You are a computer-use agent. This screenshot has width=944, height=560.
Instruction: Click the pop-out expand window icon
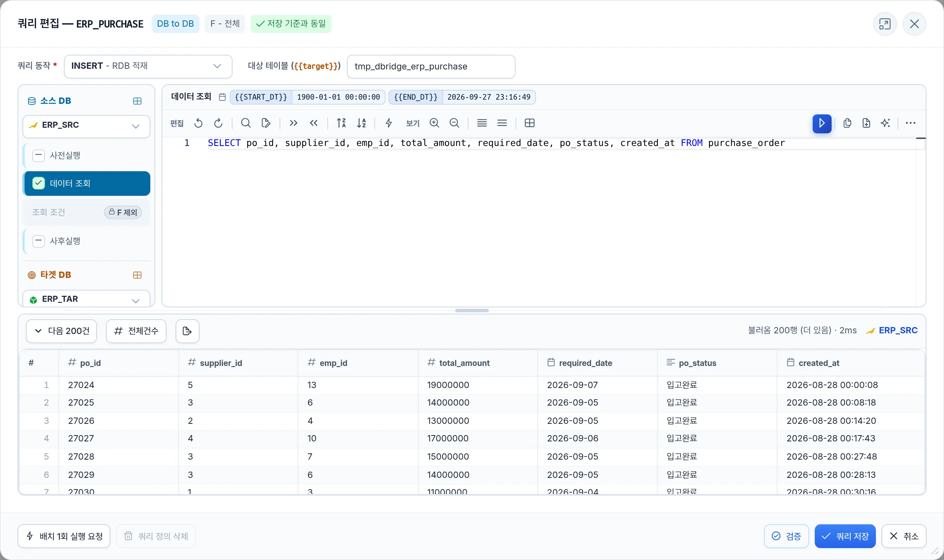884,24
